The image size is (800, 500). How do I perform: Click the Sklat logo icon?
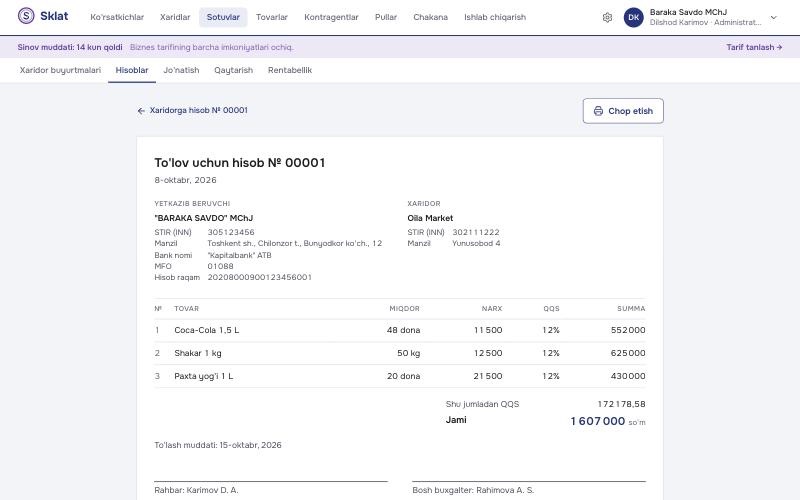pyautogui.click(x=26, y=16)
